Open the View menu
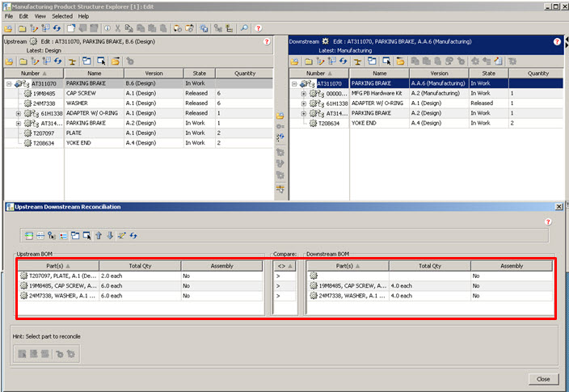 tap(40, 16)
